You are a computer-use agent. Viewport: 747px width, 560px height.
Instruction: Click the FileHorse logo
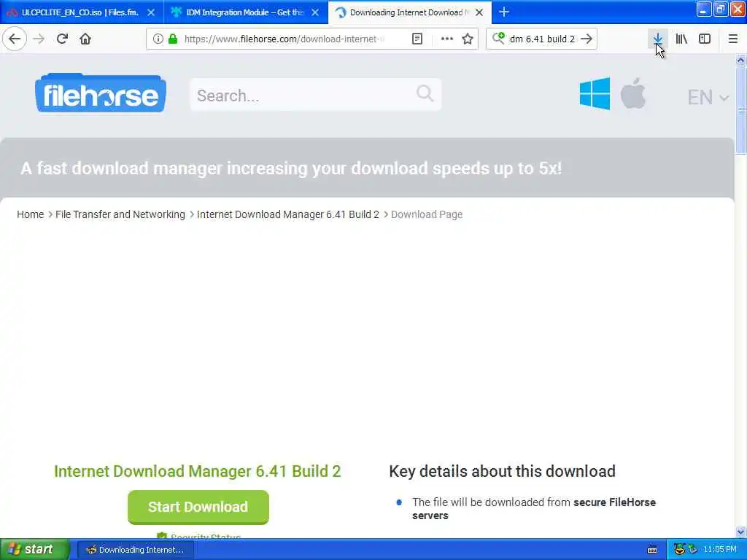(101, 93)
